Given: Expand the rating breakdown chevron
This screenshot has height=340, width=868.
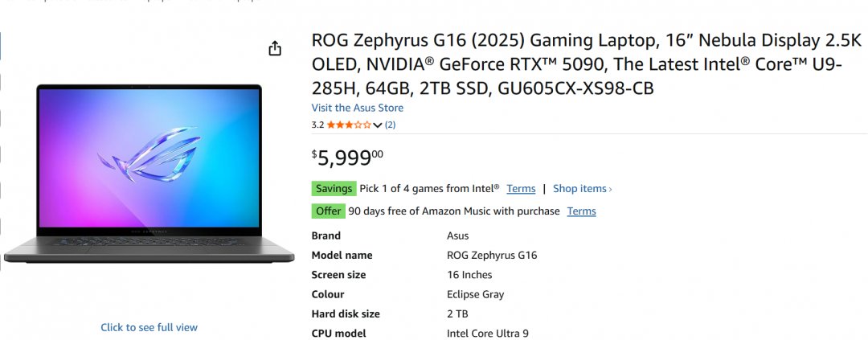Looking at the screenshot, I should [x=378, y=125].
